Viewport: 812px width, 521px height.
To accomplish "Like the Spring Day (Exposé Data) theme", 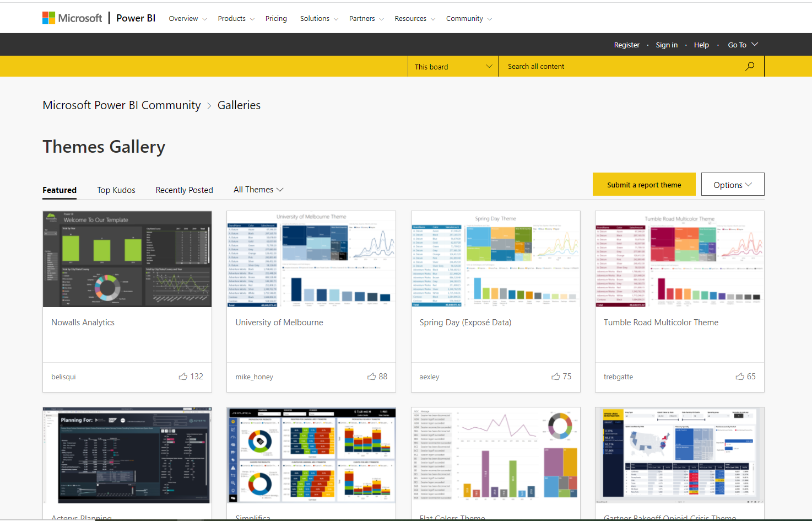I will (x=556, y=377).
